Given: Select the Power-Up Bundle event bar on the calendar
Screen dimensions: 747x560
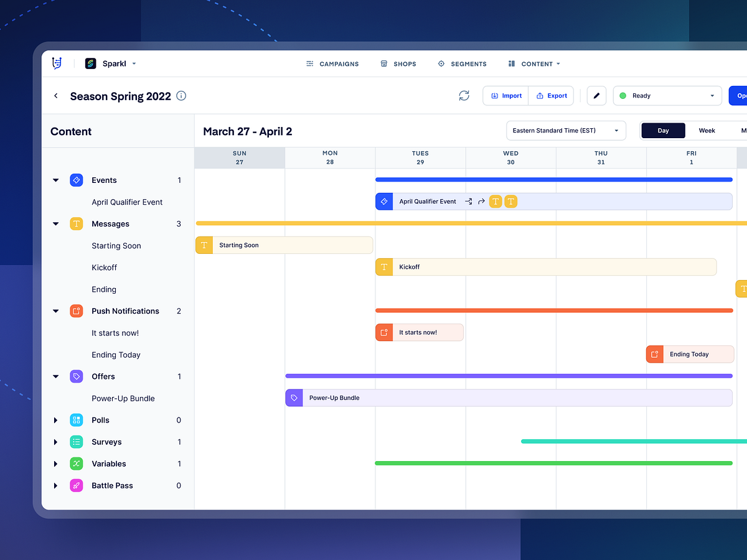Looking at the screenshot, I should (x=436, y=398).
